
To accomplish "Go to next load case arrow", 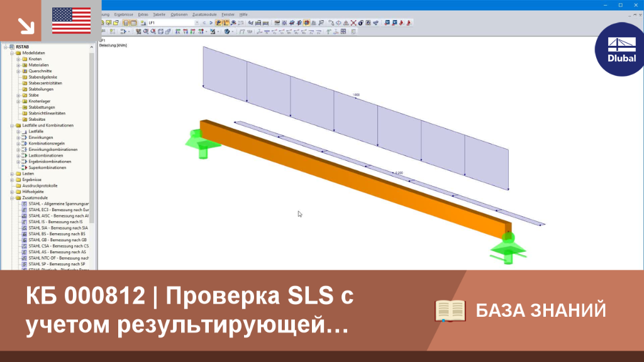I will [x=211, y=23].
